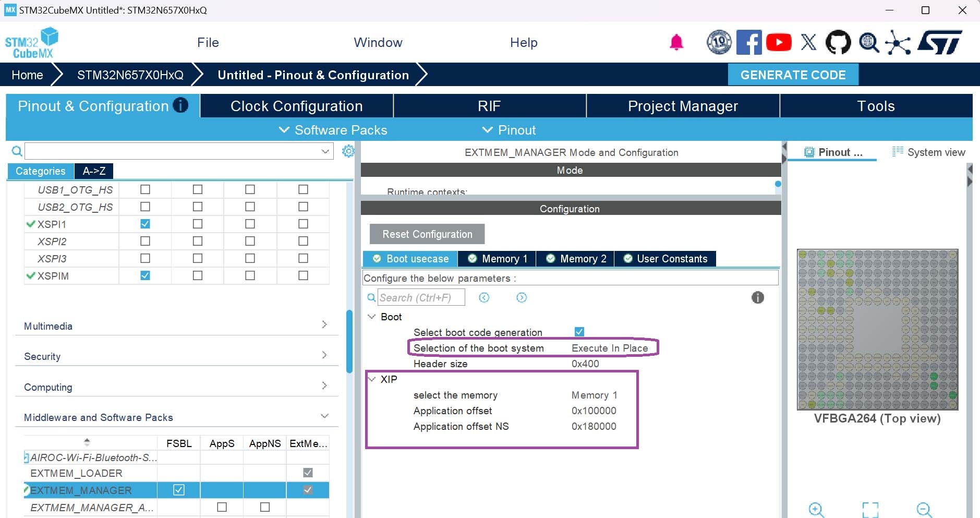Image resolution: width=980 pixels, height=518 pixels.
Task: Click the ST company logo
Action: (x=940, y=42)
